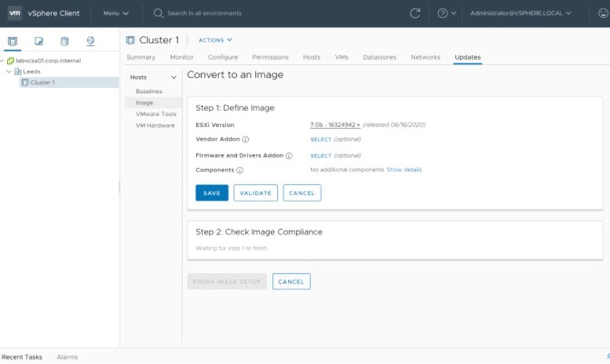Open the ESXi Version dropdown
610x364 pixels.
pyautogui.click(x=335, y=125)
